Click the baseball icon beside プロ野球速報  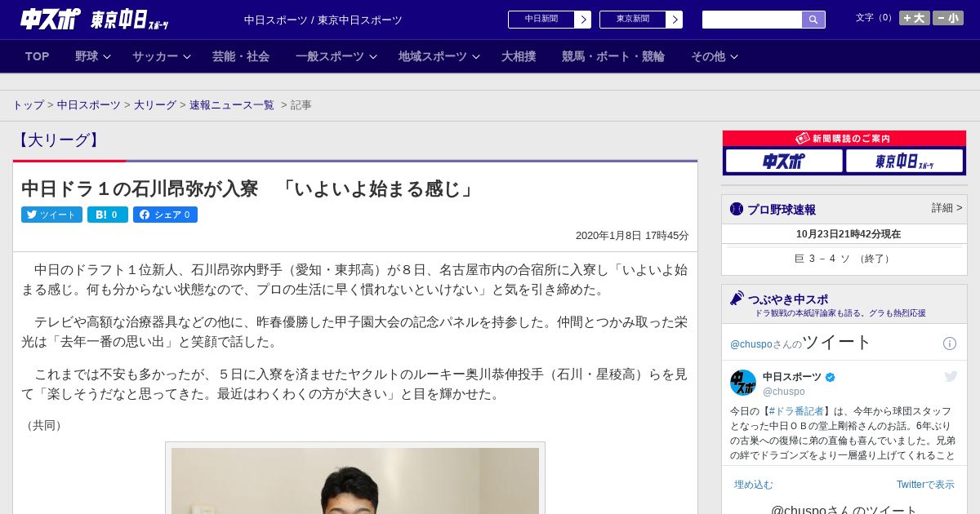click(x=737, y=209)
